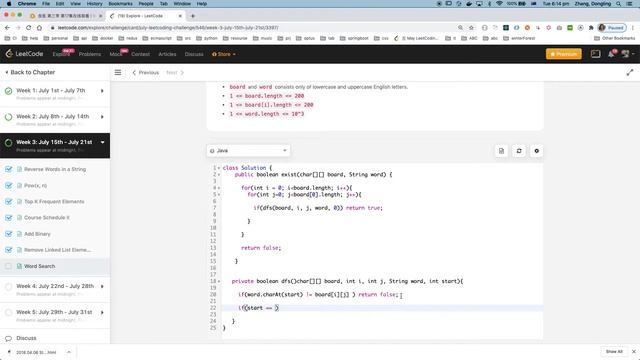
Task: Toggle the Reverse Words in a String checkbox
Action: (9, 169)
